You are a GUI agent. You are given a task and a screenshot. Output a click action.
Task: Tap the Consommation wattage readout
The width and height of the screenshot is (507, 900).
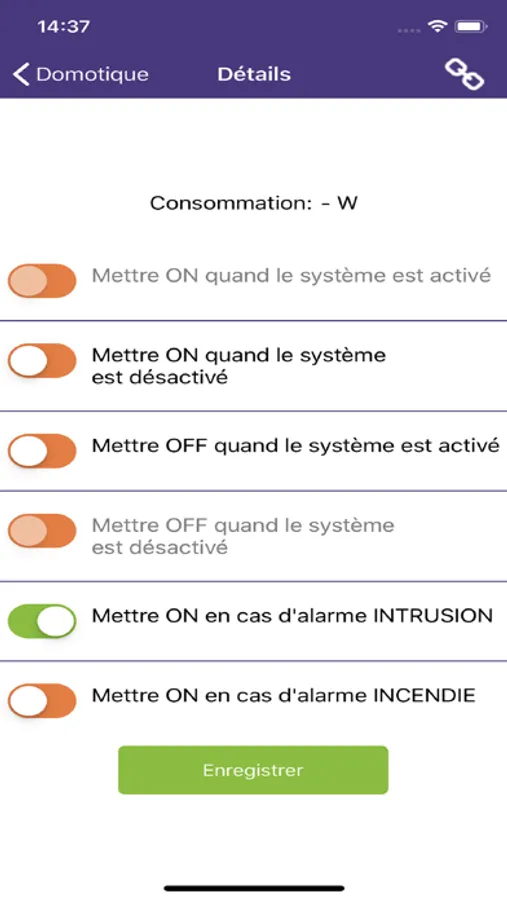pos(254,203)
